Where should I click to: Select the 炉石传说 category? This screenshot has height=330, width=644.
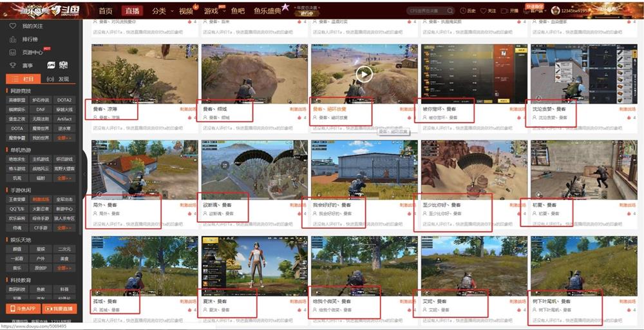(41, 100)
